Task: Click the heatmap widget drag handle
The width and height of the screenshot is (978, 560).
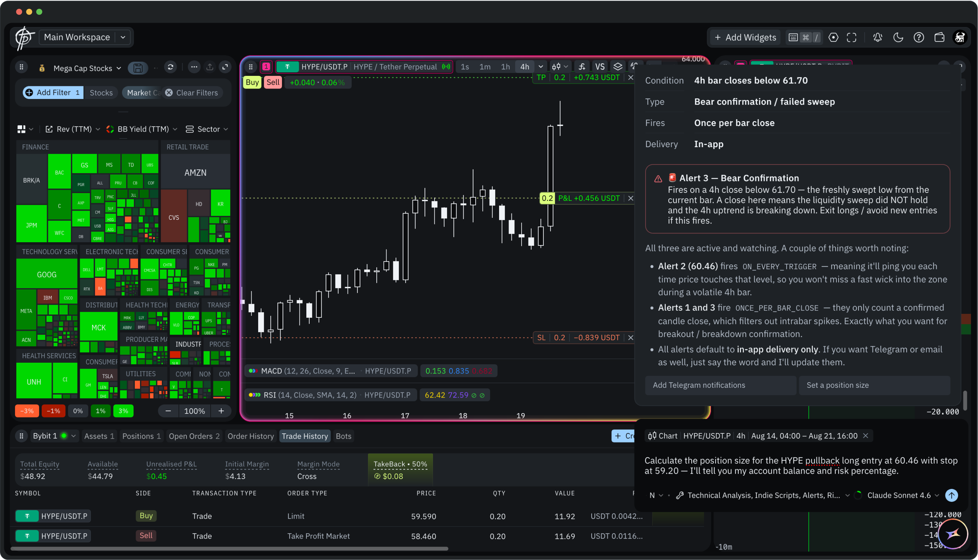Action: point(21,67)
